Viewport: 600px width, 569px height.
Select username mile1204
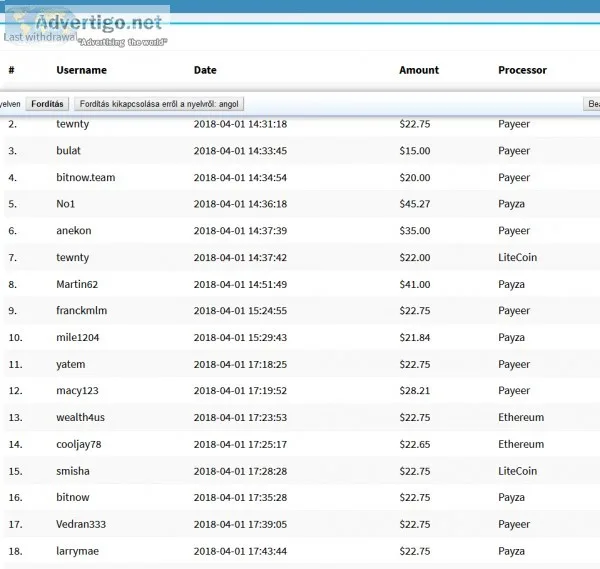tap(78, 337)
